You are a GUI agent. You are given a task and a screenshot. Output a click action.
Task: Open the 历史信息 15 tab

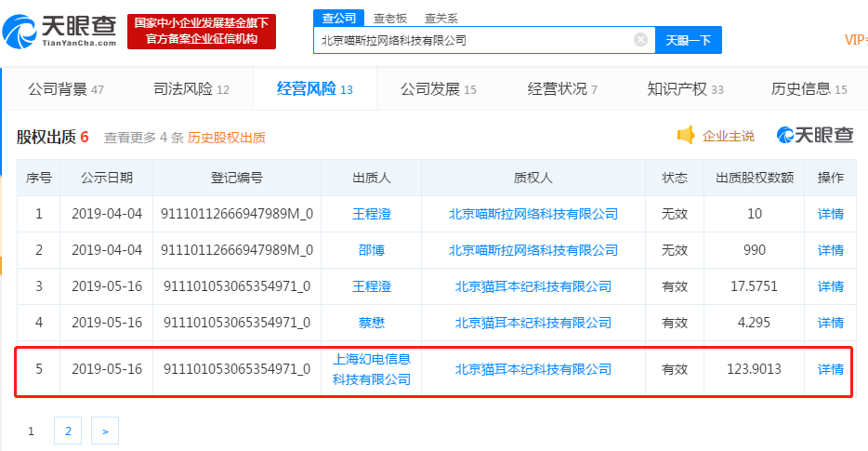click(x=809, y=89)
